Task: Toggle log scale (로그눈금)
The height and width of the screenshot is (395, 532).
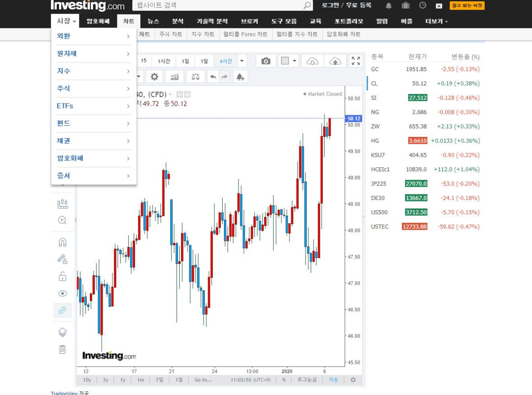Action: [x=307, y=380]
